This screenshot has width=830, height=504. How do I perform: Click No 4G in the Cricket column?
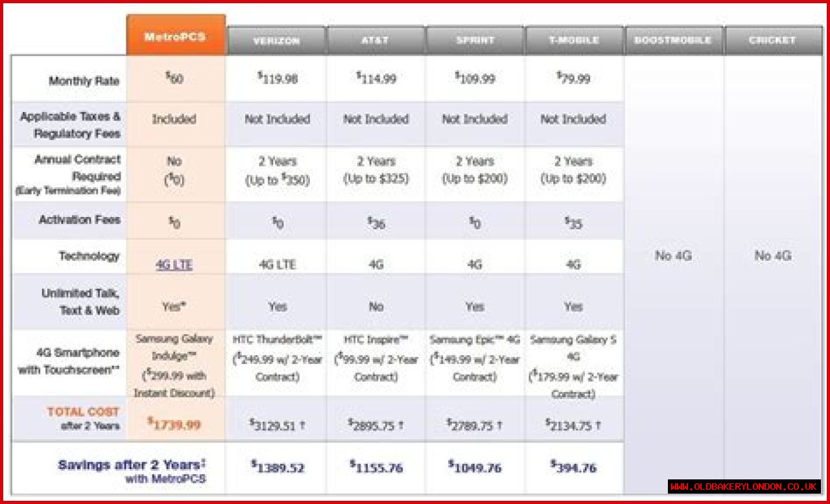tap(772, 256)
